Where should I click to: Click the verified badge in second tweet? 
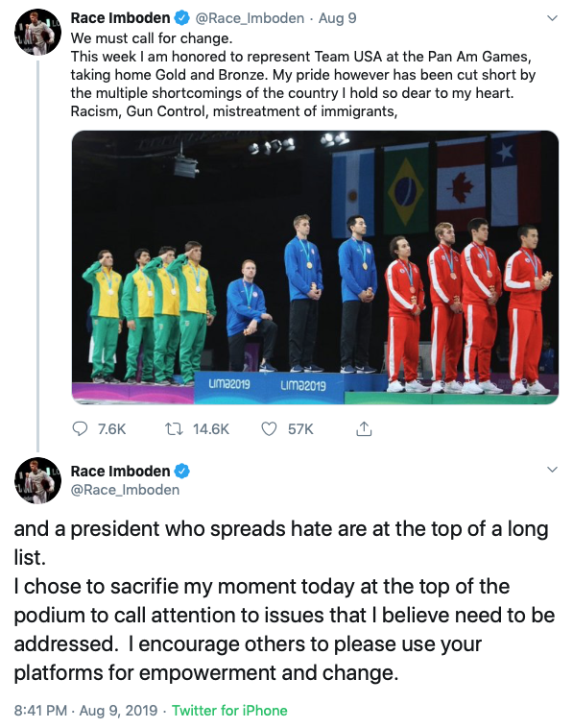(x=181, y=471)
